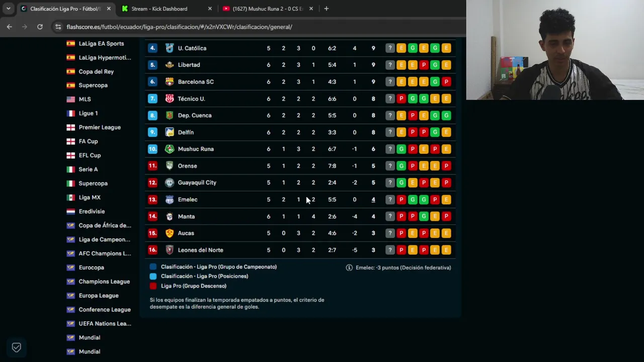
Task: Open Champions League in sidebar
Action: click(x=104, y=282)
